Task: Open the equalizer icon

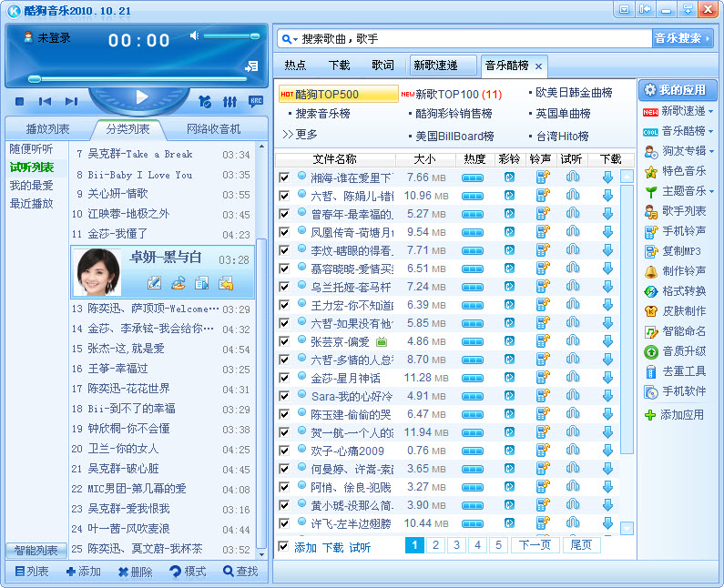Action: (x=230, y=101)
